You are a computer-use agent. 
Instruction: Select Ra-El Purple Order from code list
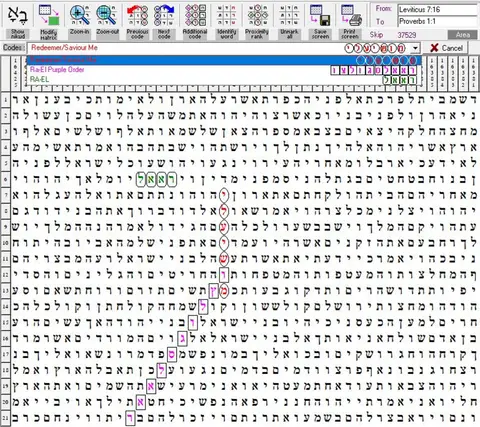224,70
